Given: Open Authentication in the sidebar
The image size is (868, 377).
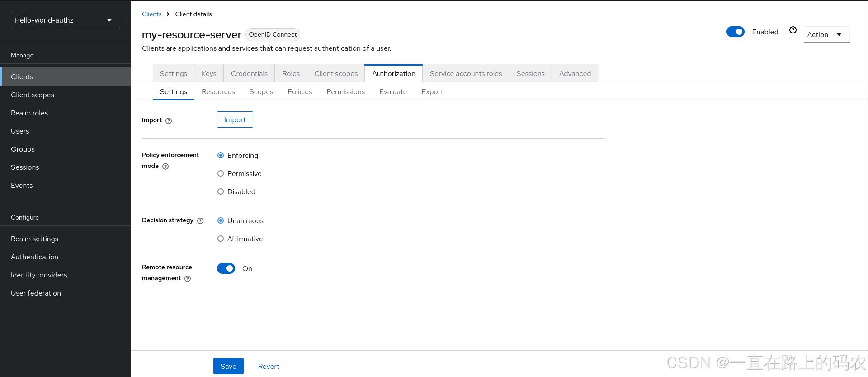Looking at the screenshot, I should point(66,257).
